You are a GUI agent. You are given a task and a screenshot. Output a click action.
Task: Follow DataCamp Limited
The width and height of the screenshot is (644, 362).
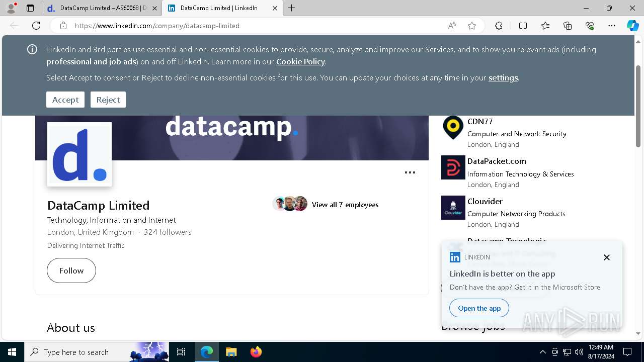pyautogui.click(x=71, y=270)
